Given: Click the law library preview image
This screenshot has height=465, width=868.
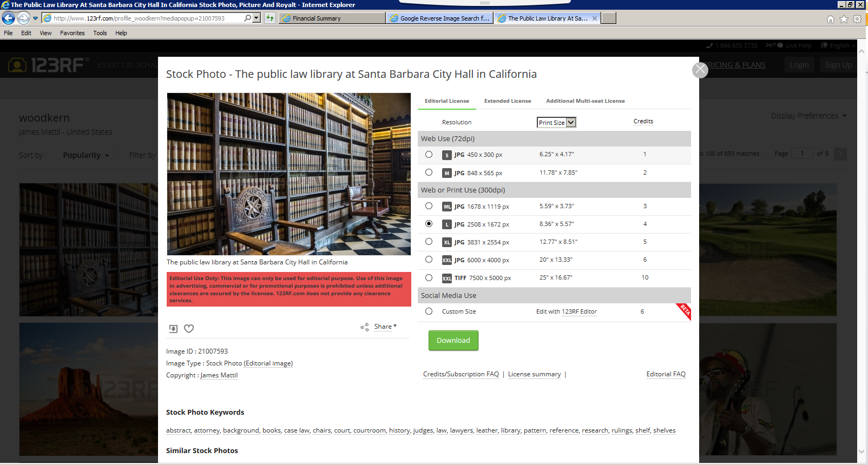Looking at the screenshot, I should [289, 174].
